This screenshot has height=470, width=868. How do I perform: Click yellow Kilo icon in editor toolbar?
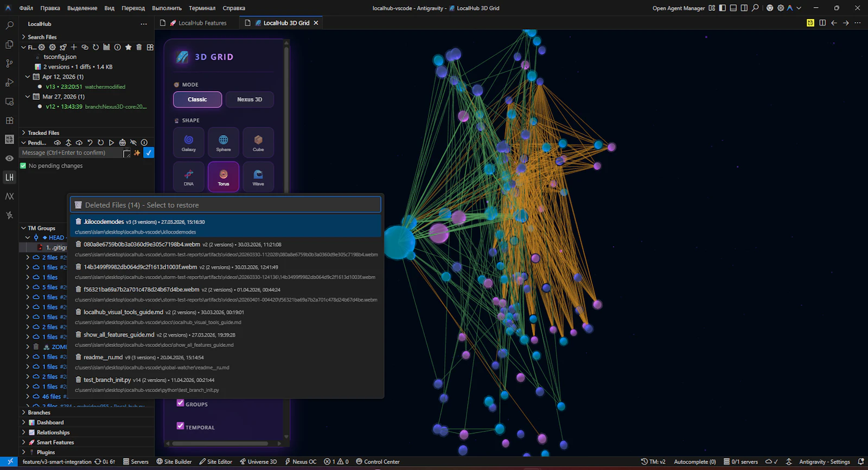click(810, 23)
